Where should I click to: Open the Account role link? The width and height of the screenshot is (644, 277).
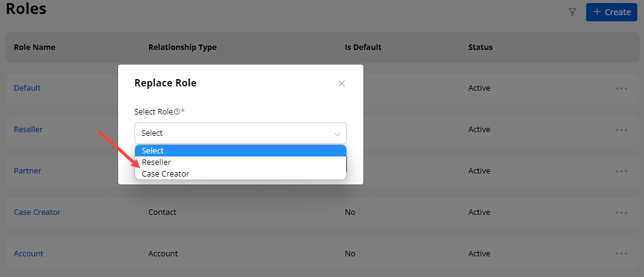pyautogui.click(x=29, y=254)
